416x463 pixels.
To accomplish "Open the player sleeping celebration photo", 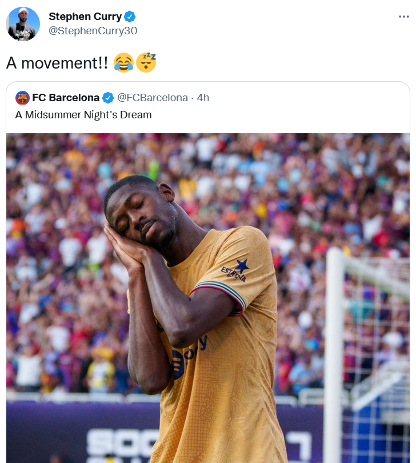I will click(208, 298).
